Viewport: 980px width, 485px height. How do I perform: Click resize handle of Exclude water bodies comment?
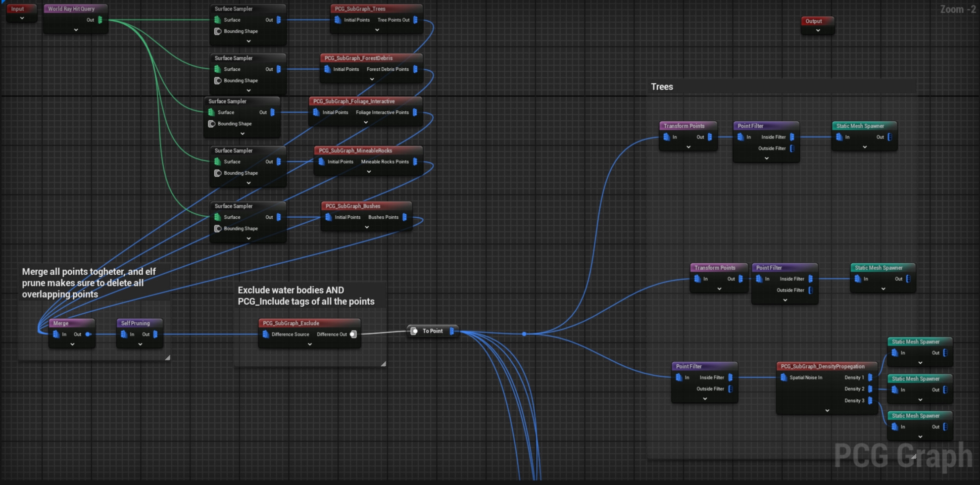(383, 364)
